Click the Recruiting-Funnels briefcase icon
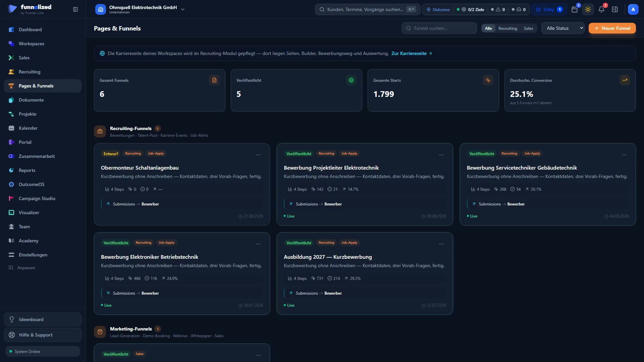 tap(100, 131)
